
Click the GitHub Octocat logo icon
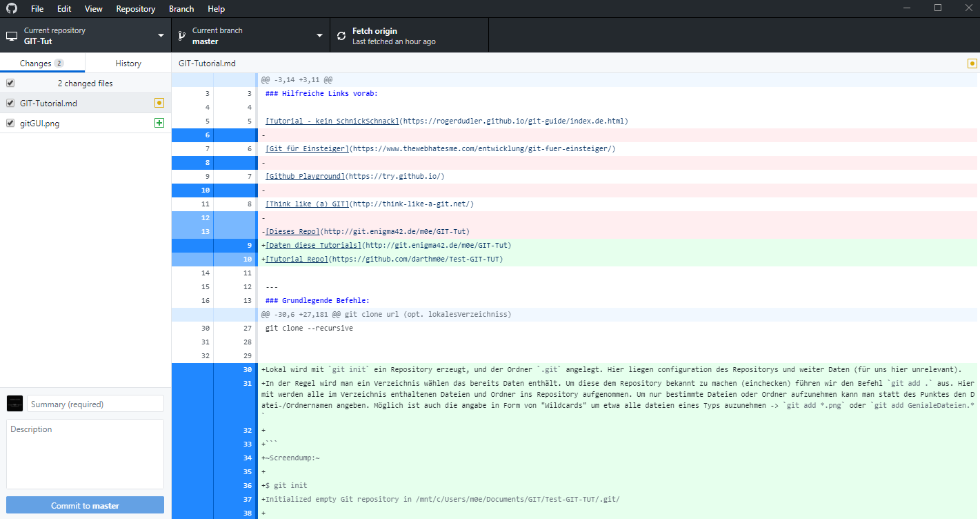click(x=12, y=9)
